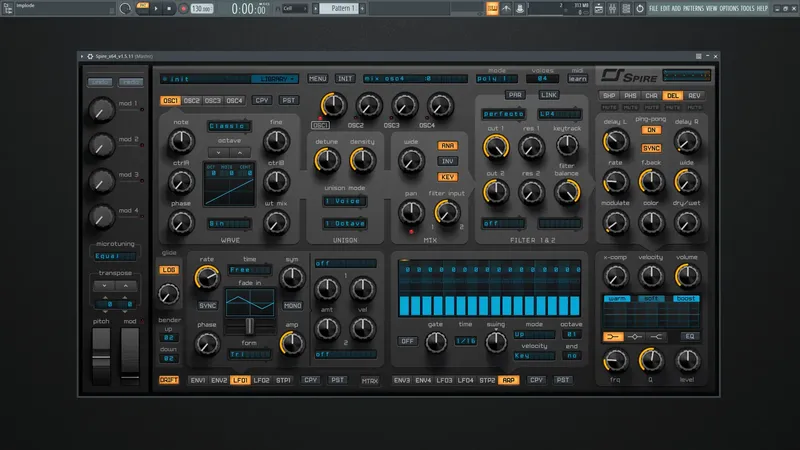
Task: Raise the octave with the up chevron
Action: 240,152
